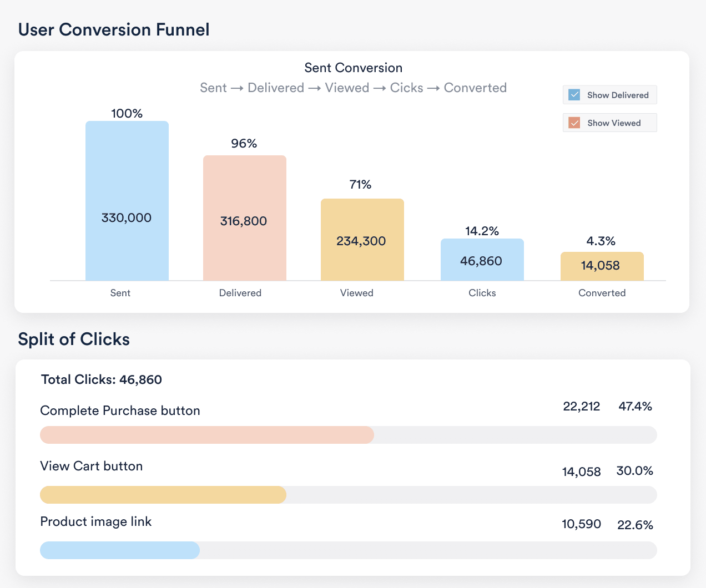
Task: Click the 96% label above Delivered bar
Action: coord(244,143)
